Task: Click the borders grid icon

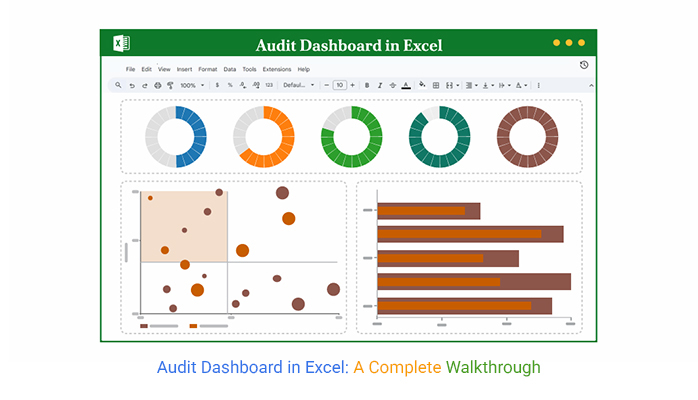Action: 436,86
